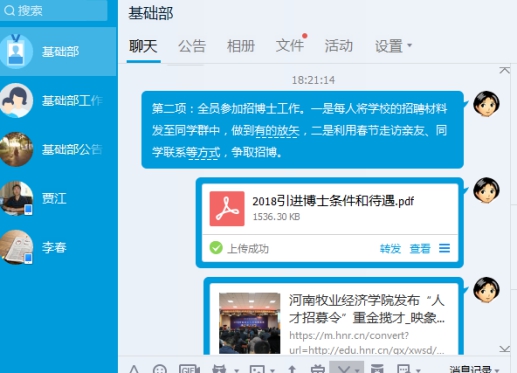Click 查看 to view the PDF
Viewport: 517px width, 373px height.
pos(420,248)
